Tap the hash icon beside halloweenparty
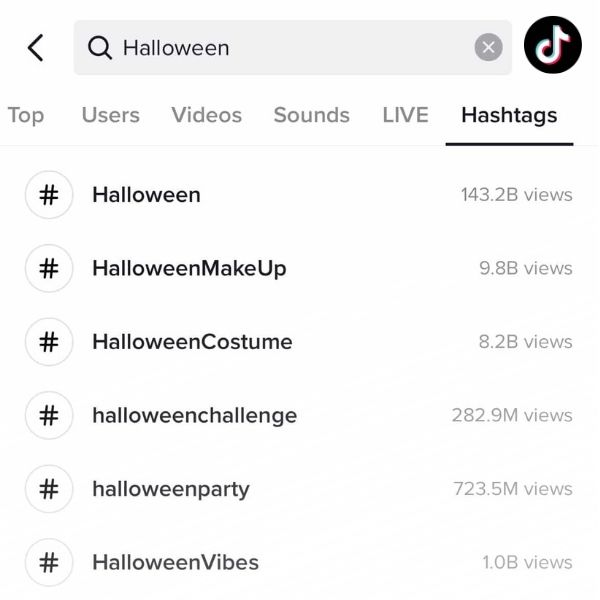 point(49,489)
